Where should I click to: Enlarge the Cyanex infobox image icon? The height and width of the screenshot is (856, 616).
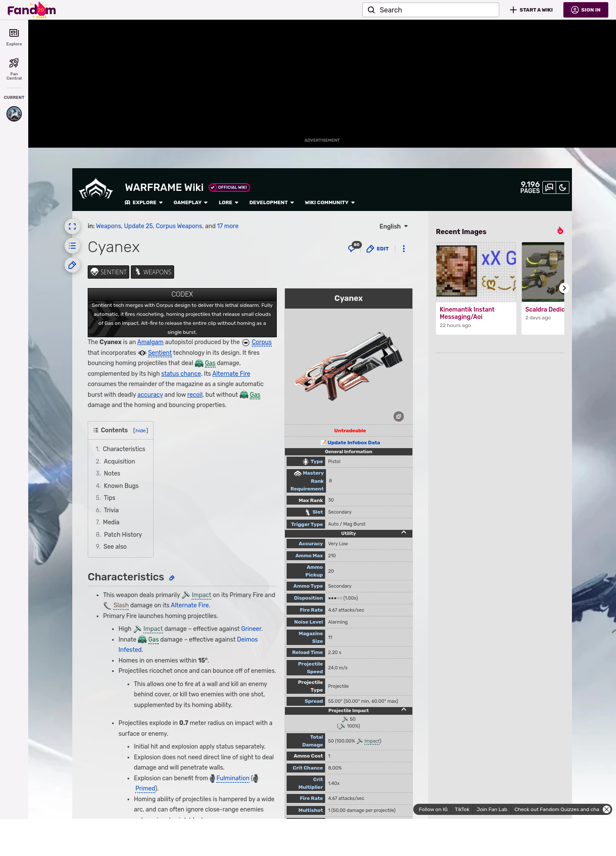(x=399, y=416)
